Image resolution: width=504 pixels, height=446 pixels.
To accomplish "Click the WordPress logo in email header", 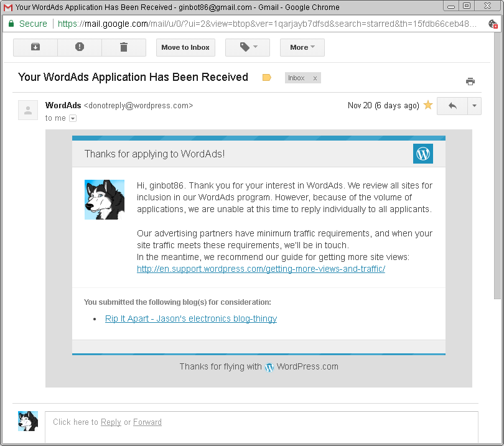I will click(x=422, y=154).
